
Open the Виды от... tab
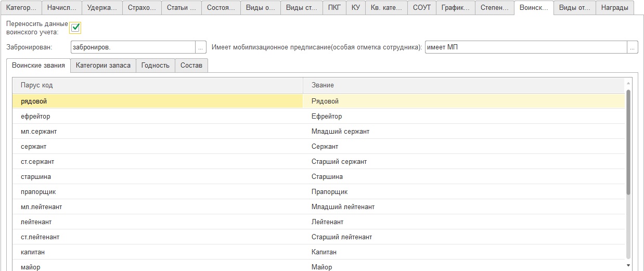(574, 8)
